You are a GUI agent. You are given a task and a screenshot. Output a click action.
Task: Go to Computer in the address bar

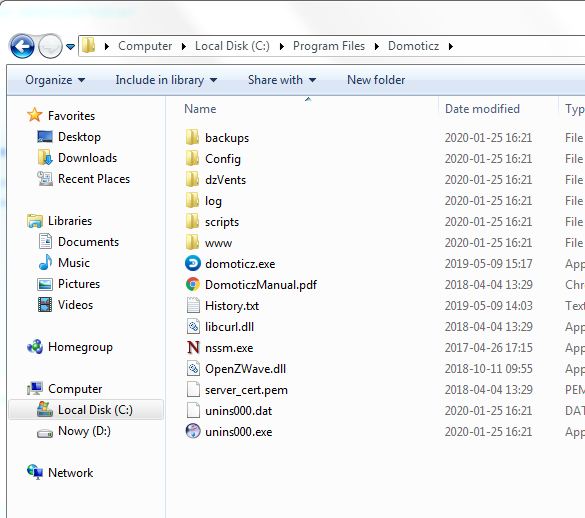tap(145, 46)
